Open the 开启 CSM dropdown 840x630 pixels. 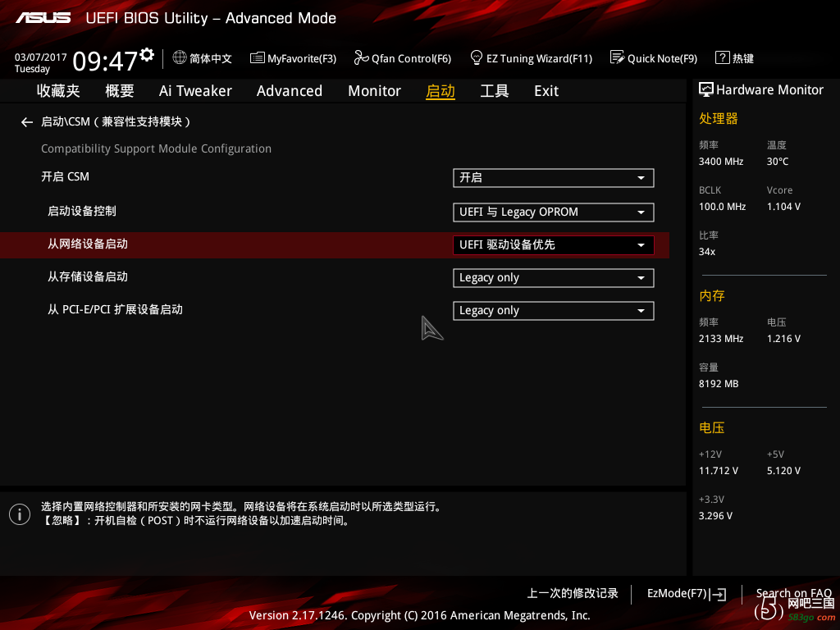[554, 178]
